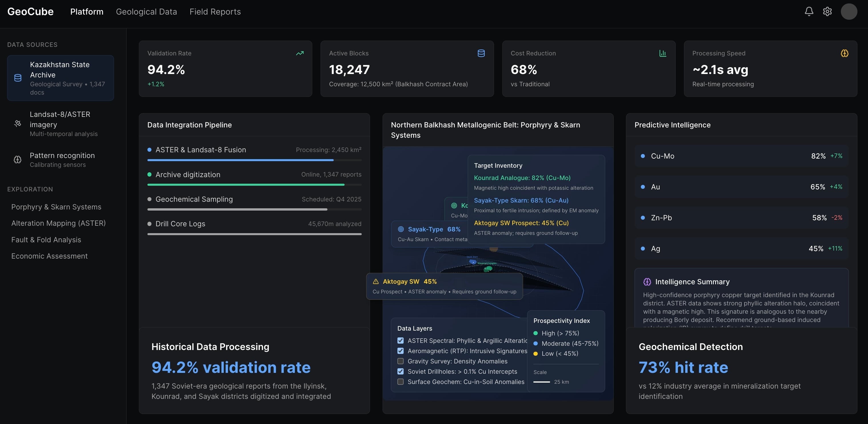Select the Pattern recognition brain icon

[x=17, y=159]
